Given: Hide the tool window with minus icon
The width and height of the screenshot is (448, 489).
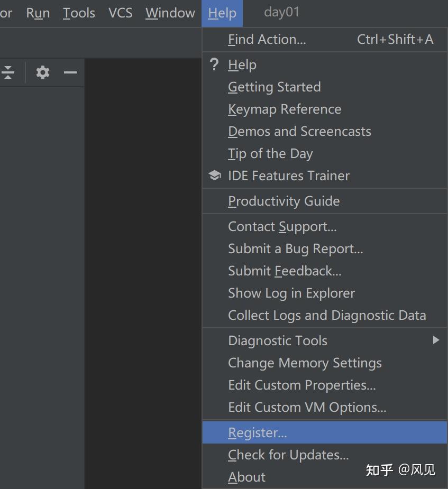Looking at the screenshot, I should (70, 72).
